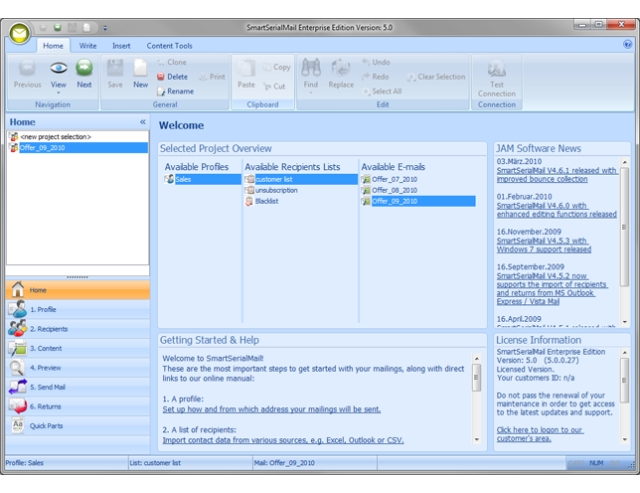
Task: Open the 4. Preview navigation step
Action: click(x=78, y=368)
